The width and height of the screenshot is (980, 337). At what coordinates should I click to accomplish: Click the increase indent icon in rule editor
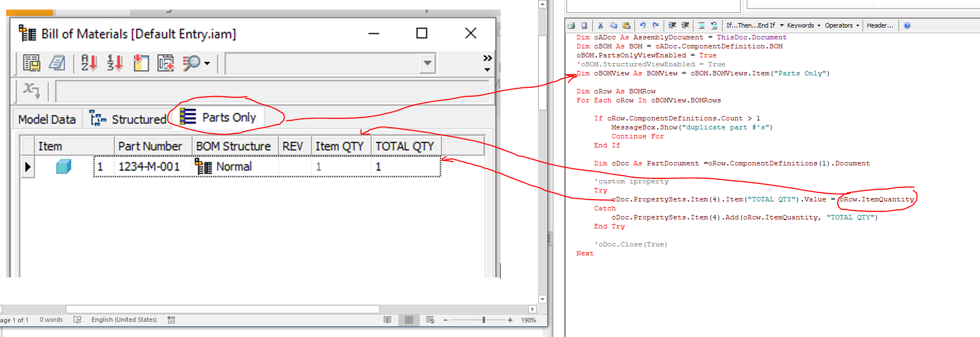pyautogui.click(x=685, y=25)
